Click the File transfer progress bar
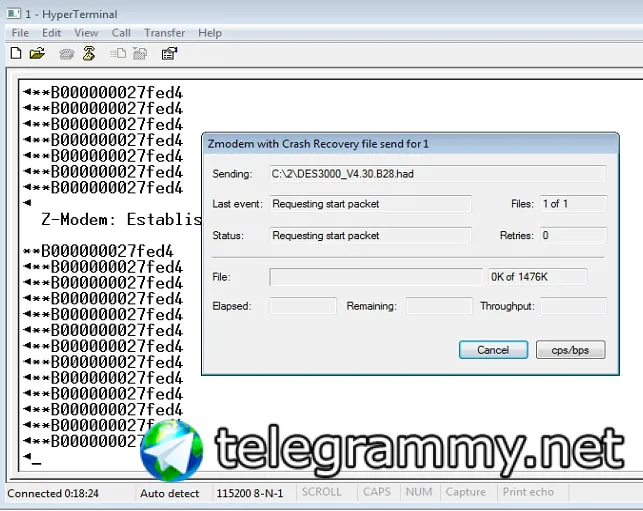 [376, 277]
